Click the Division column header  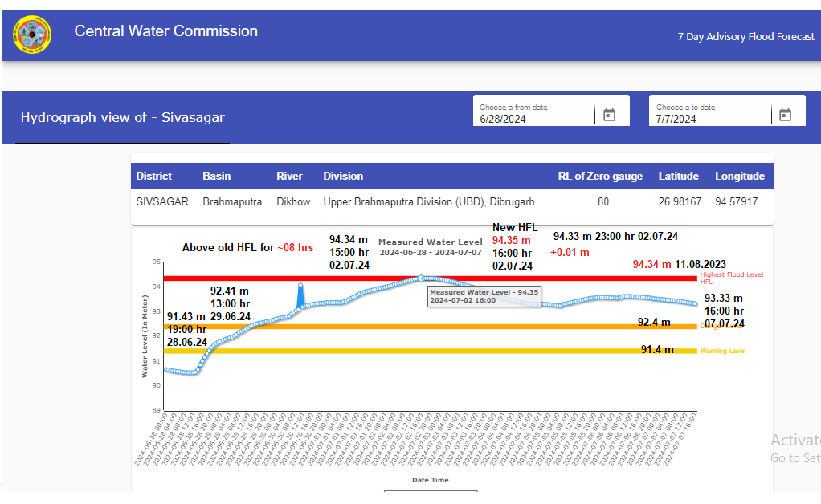(343, 176)
